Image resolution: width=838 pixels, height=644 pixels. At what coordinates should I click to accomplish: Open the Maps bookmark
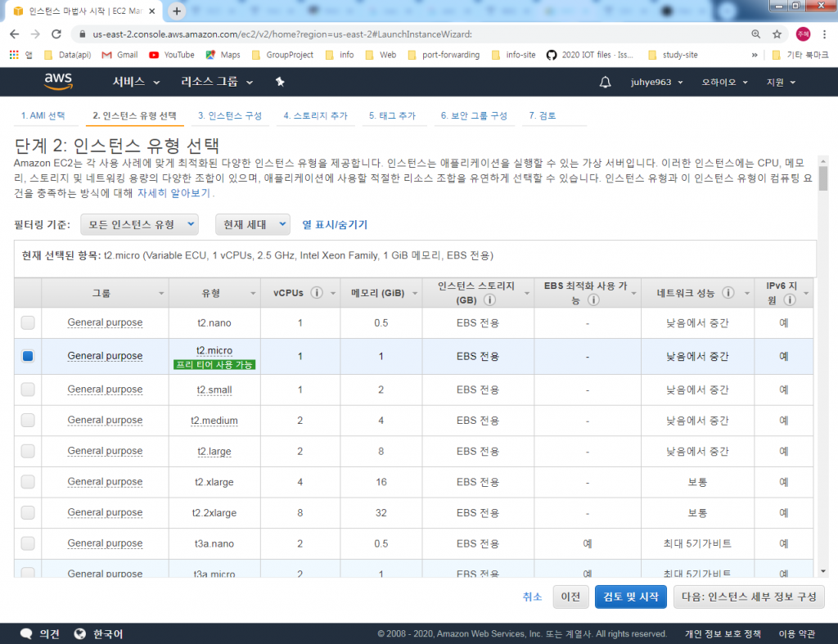[x=223, y=55]
